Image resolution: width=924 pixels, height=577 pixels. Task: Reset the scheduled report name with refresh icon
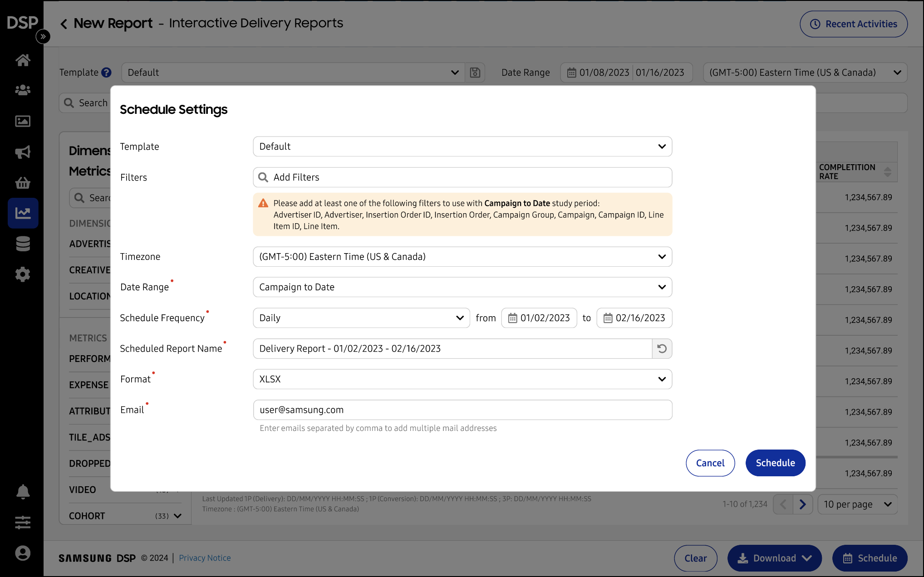pos(662,348)
